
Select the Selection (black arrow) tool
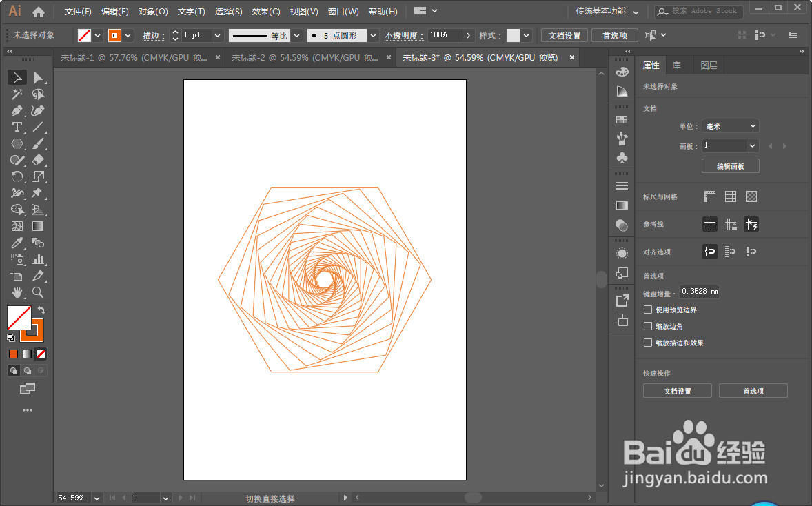(x=17, y=78)
